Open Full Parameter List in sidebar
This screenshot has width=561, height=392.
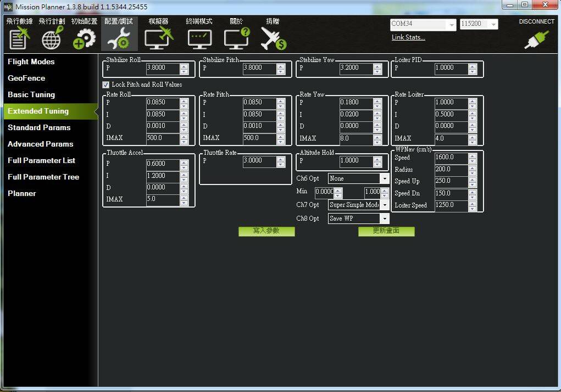(x=42, y=160)
